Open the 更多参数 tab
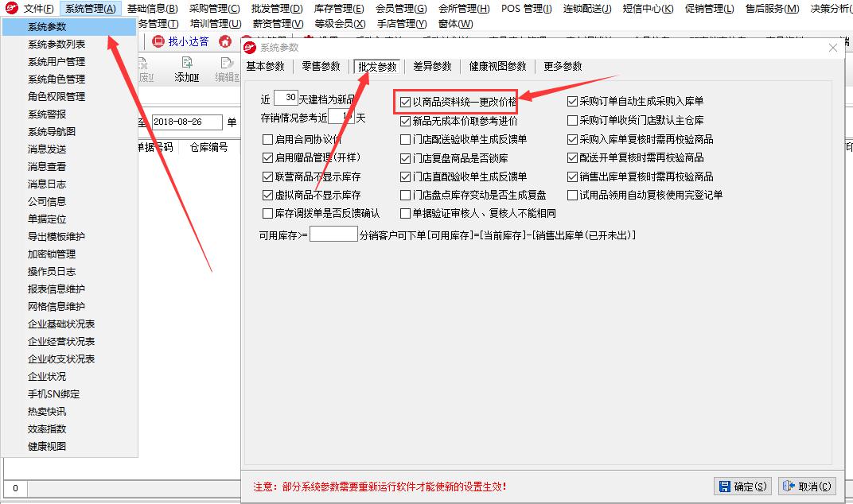The height and width of the screenshot is (504, 853). 563,66
